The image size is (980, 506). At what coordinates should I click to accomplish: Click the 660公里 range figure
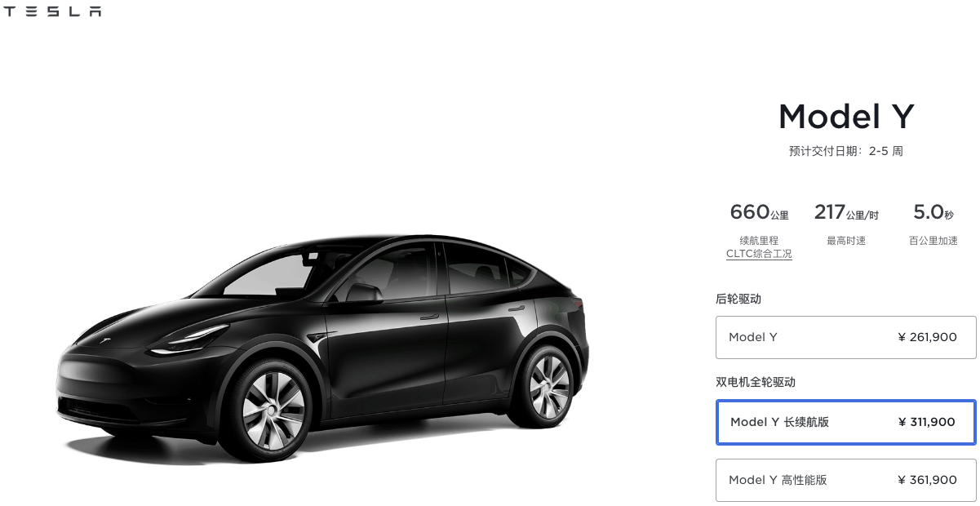(x=759, y=213)
